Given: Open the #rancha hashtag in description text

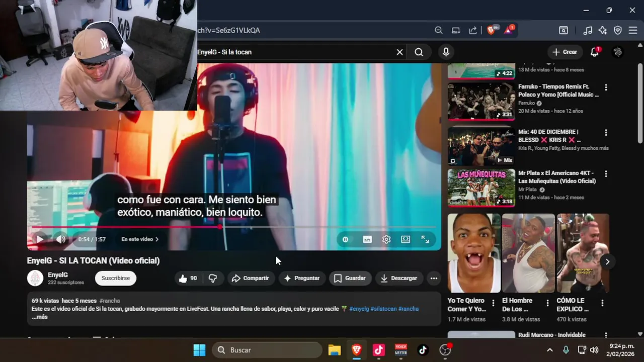Looking at the screenshot, I should (x=409, y=309).
